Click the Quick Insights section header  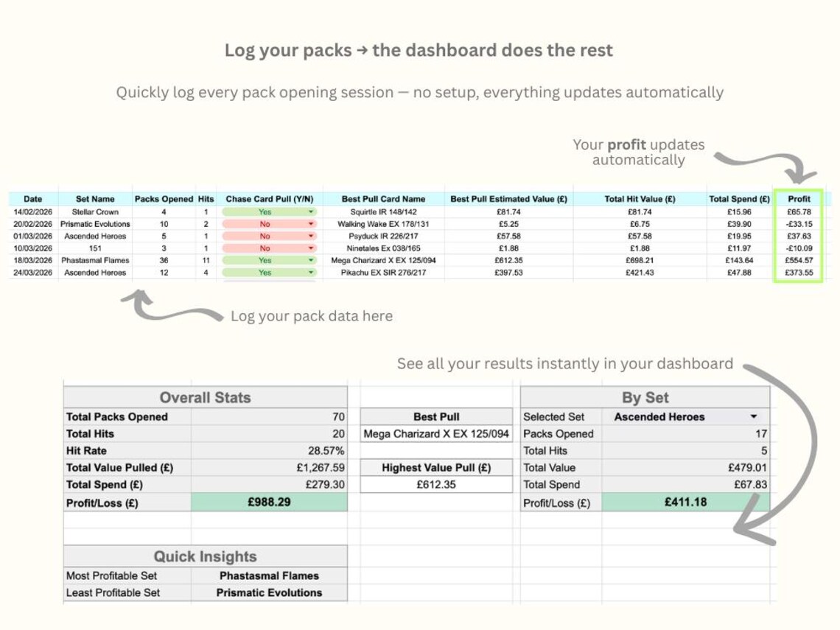[x=205, y=556]
